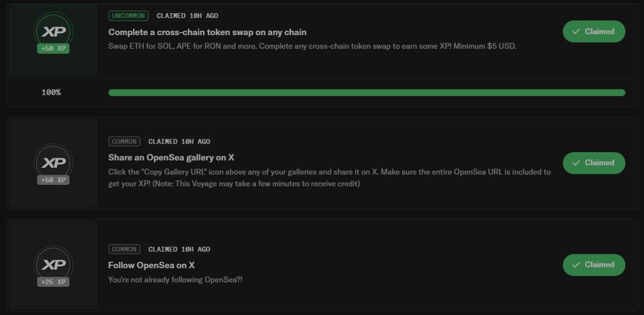
Task: Click the XP icon for Share OpenSea gallery
Action: pyautogui.click(x=53, y=163)
